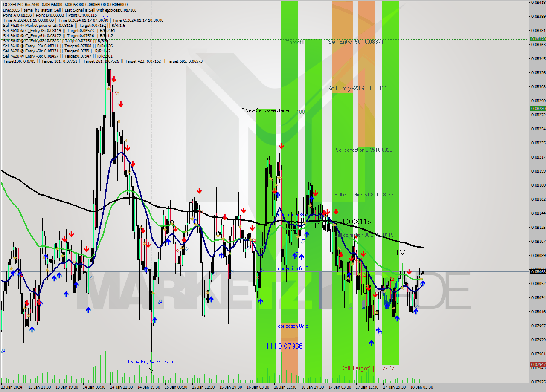
Task: Click the blue 'correction 61.8' label
Action: [293, 268]
